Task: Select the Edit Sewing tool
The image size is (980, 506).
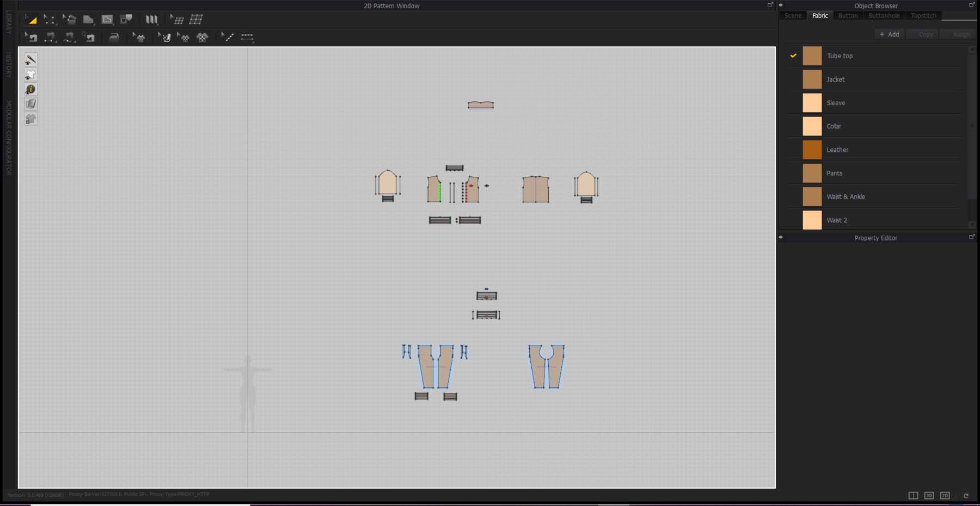Action: (x=31, y=37)
